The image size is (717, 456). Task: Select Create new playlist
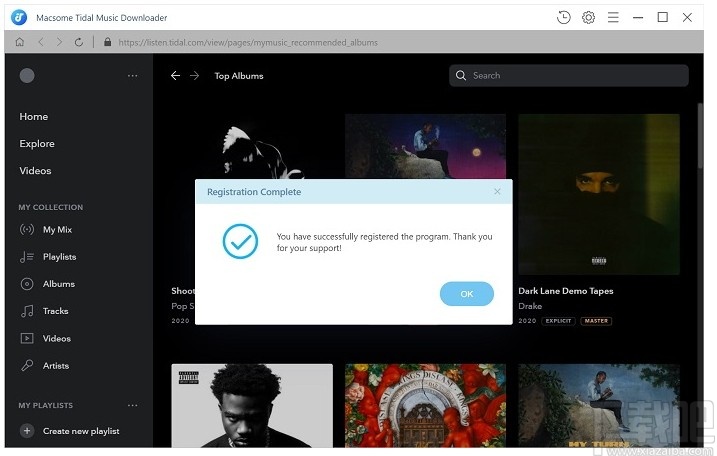[x=81, y=431]
